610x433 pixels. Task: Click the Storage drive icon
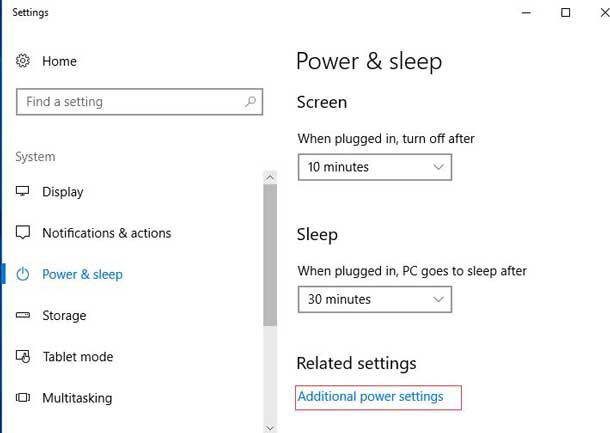coord(23,315)
